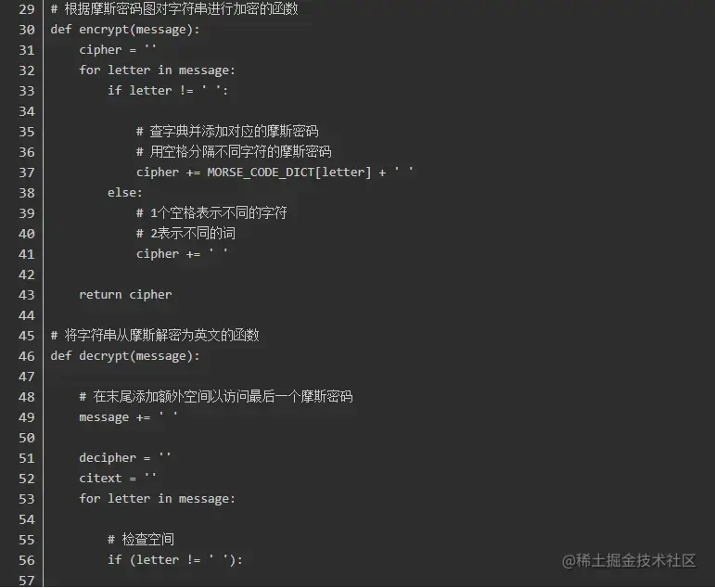This screenshot has width=715, height=588.
Task: Click the comment 2表示不同的词
Action: click(x=185, y=234)
